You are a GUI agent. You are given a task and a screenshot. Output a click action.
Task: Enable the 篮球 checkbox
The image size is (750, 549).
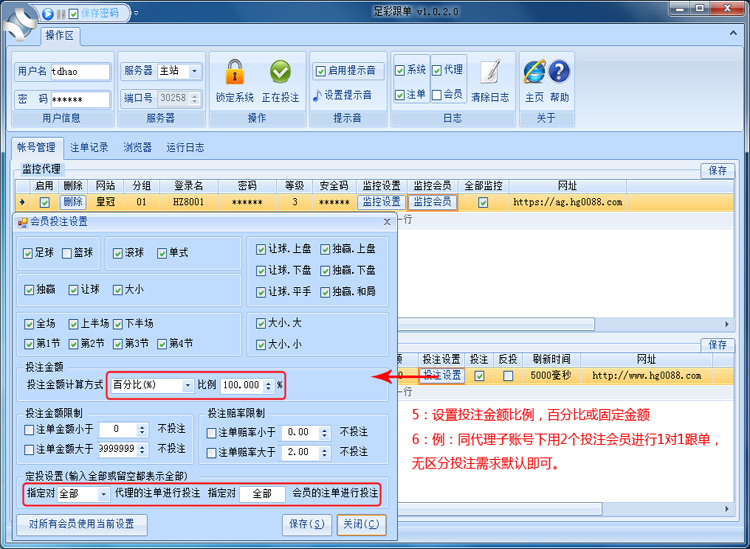(x=68, y=253)
